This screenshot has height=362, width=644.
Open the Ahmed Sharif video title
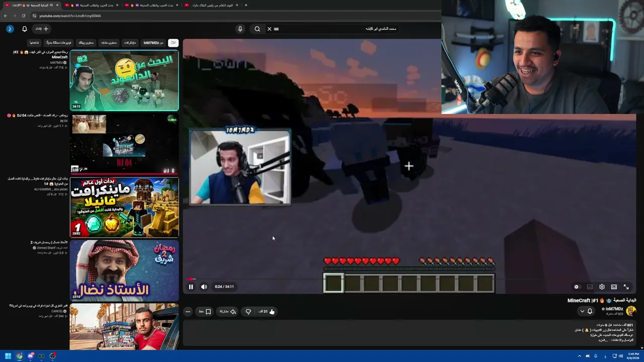click(x=49, y=242)
